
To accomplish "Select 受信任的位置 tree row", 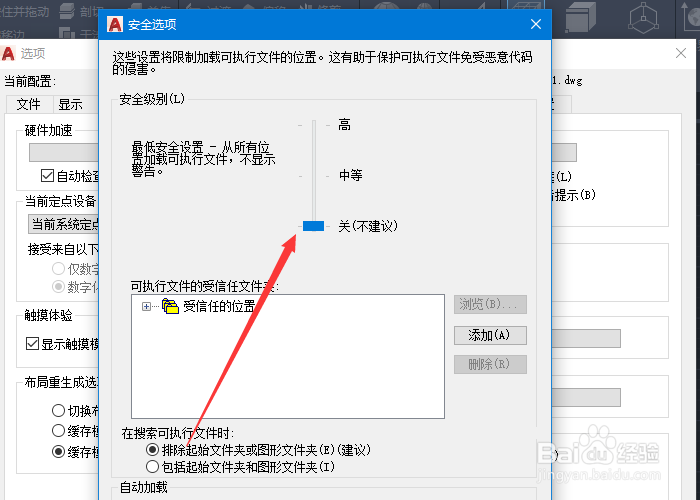I will (x=219, y=306).
